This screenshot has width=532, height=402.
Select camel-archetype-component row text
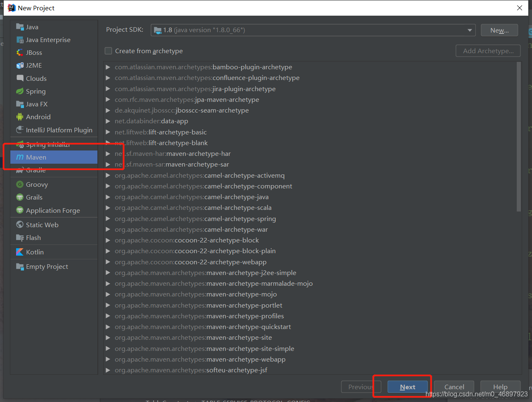[203, 186]
